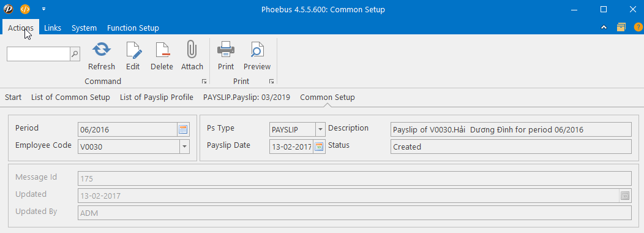Click the Refresh command icon

click(102, 50)
